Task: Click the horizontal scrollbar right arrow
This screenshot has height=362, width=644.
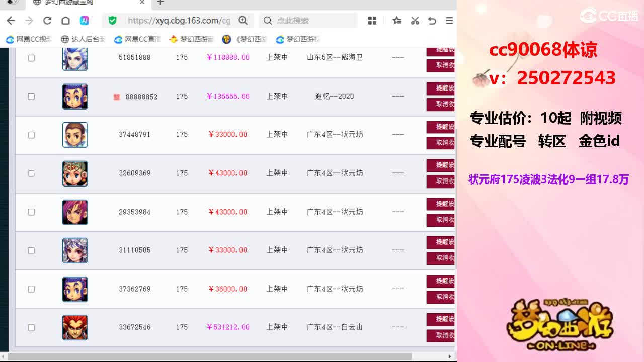Action: (450, 356)
